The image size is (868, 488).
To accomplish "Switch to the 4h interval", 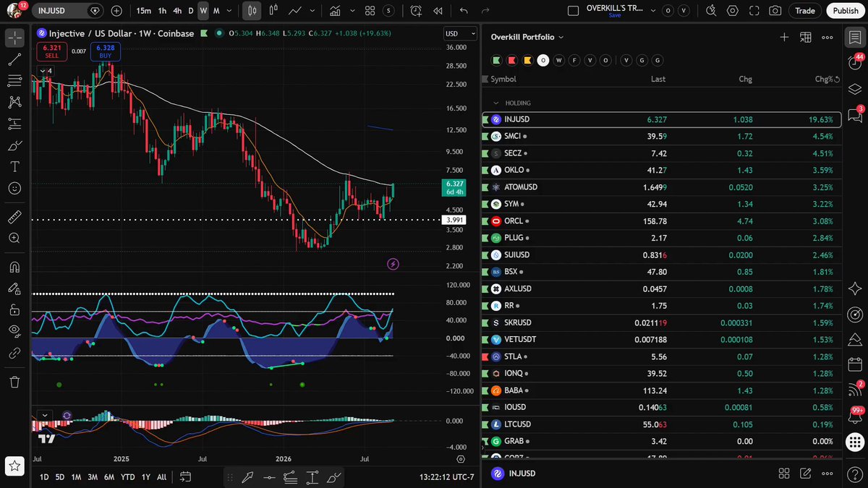I will tap(177, 11).
